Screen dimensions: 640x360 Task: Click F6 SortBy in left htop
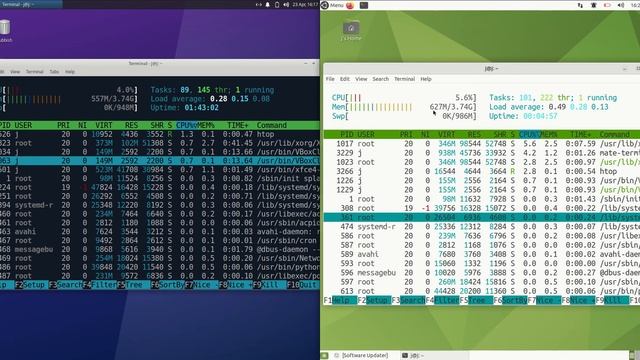(167, 285)
